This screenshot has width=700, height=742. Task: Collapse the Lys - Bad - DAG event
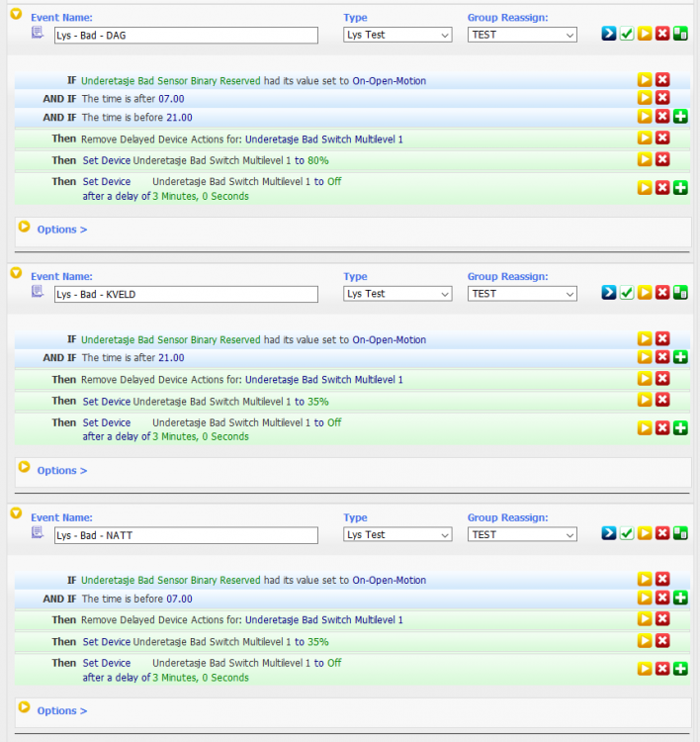[x=16, y=15]
